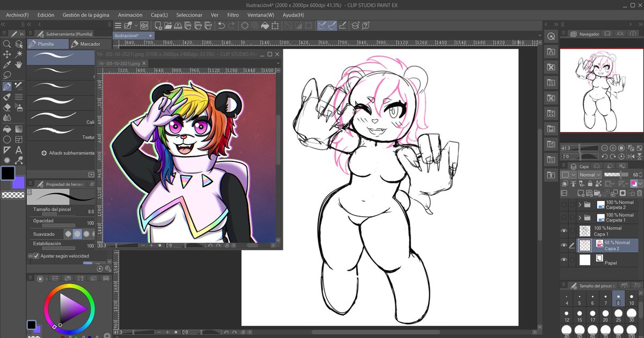Click the Open file folder icon
Viewport: 644px width, 338px height.
(x=169, y=25)
